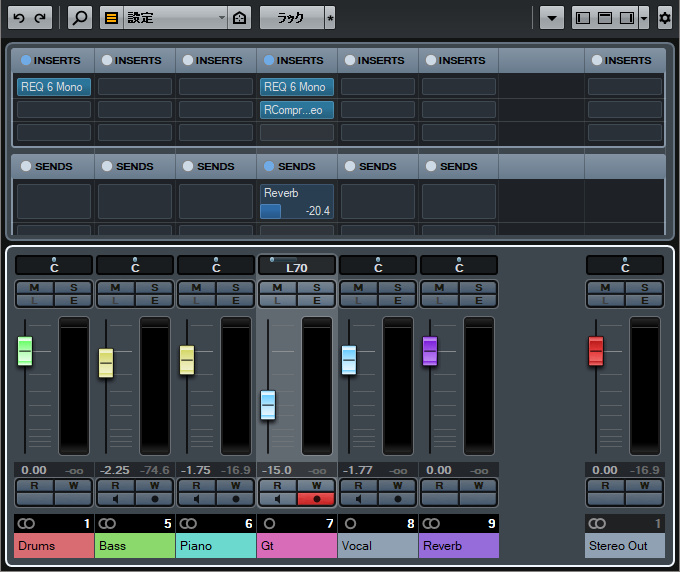Image resolution: width=680 pixels, height=572 pixels.
Task: Click the green Drums fader handle
Action: pos(25,351)
